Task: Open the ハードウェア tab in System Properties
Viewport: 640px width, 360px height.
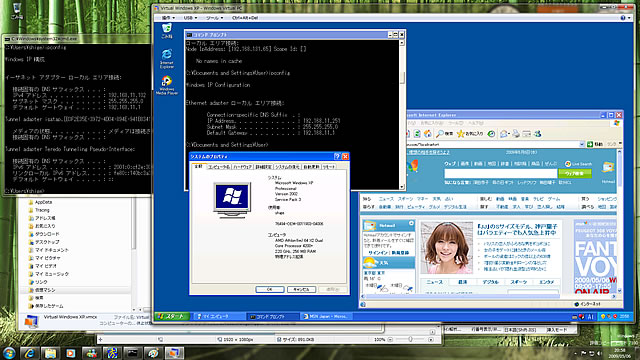Action: 242,167
